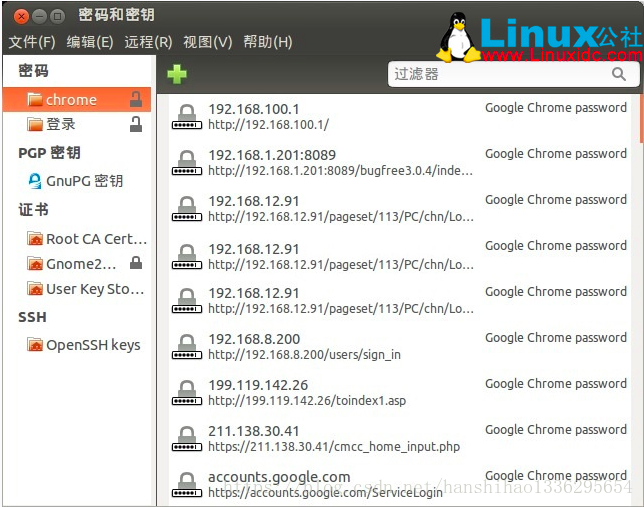Click the lock icon beside chrome keyring
Image resolution: width=644 pixels, height=507 pixels.
point(136,99)
